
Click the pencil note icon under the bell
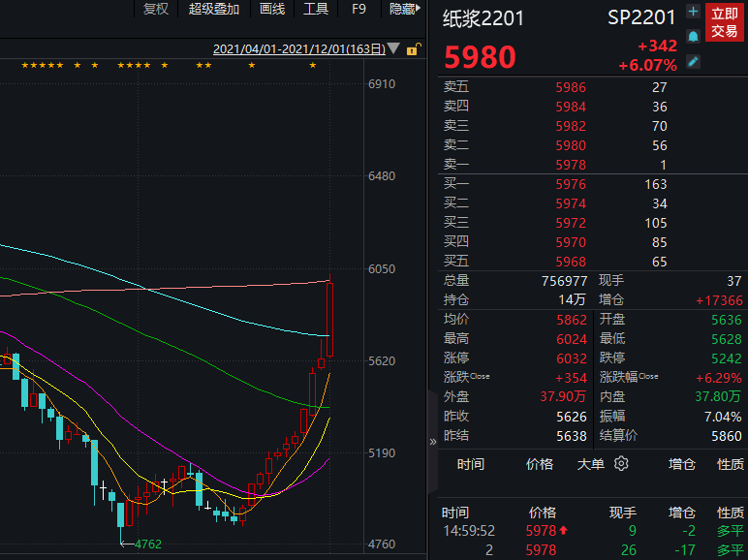(x=693, y=61)
